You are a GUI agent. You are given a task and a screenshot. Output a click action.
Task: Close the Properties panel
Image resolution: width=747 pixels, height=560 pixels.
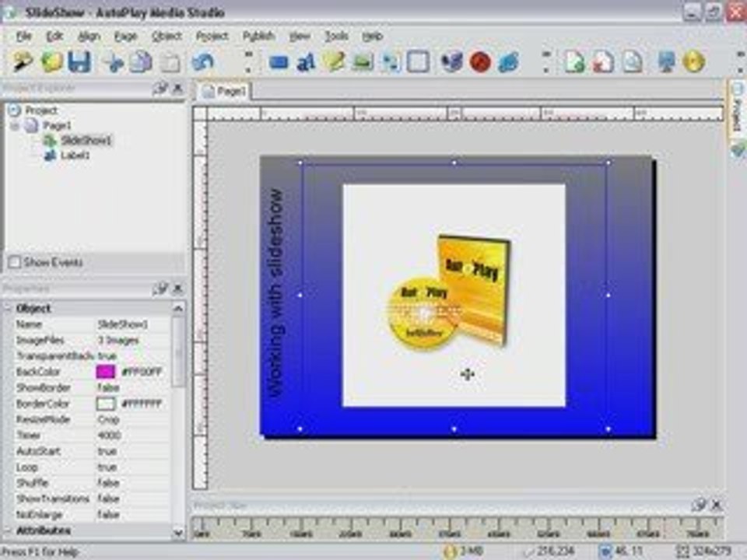click(177, 289)
